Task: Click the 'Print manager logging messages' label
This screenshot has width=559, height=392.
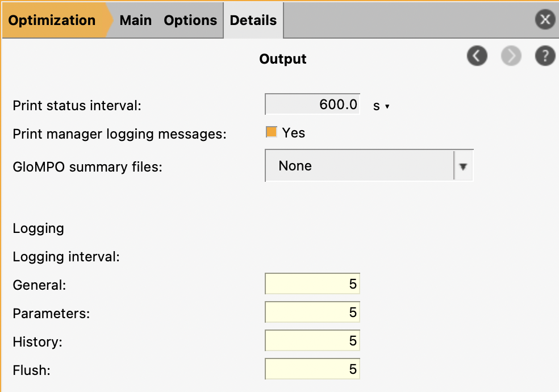Action: pos(119,134)
